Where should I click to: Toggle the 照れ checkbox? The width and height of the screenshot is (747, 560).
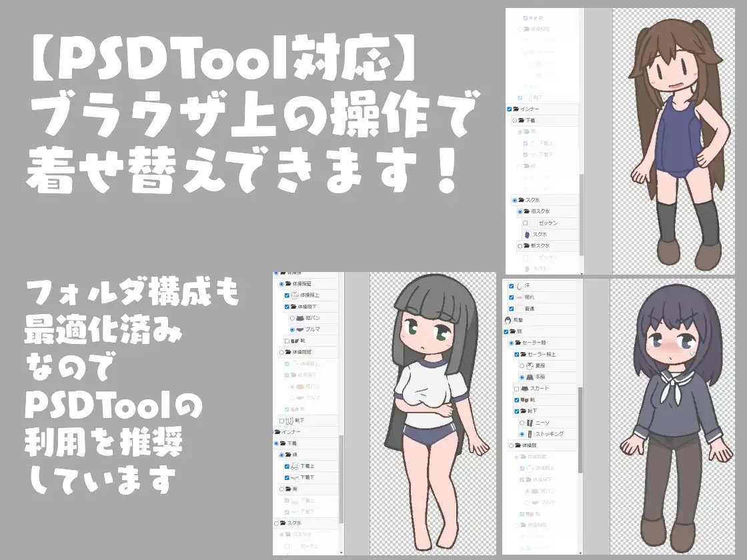(511, 297)
